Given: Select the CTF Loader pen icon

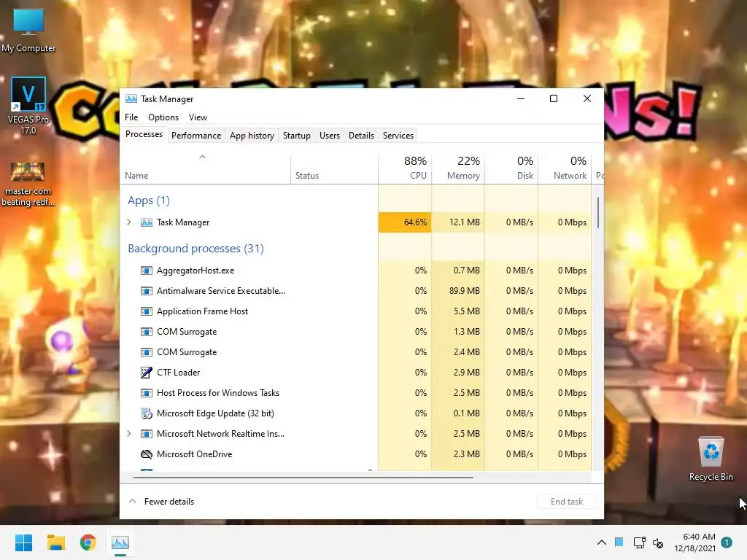Looking at the screenshot, I should (146, 373).
